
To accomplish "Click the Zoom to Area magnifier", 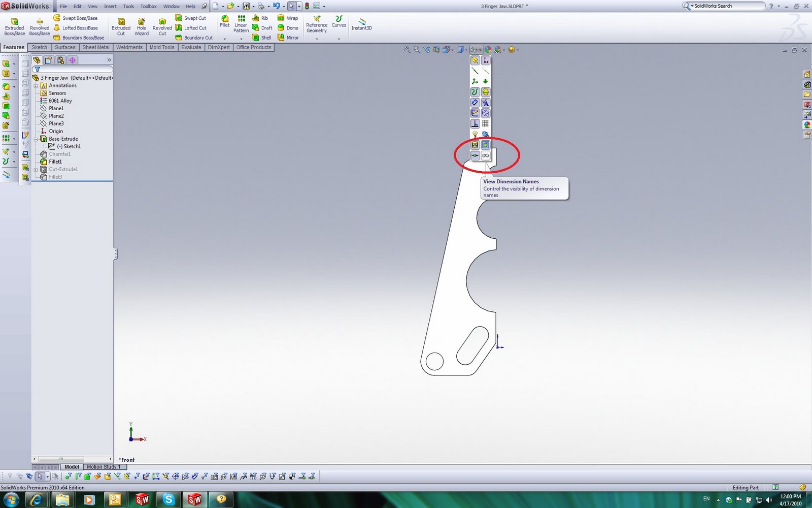I will 417,50.
